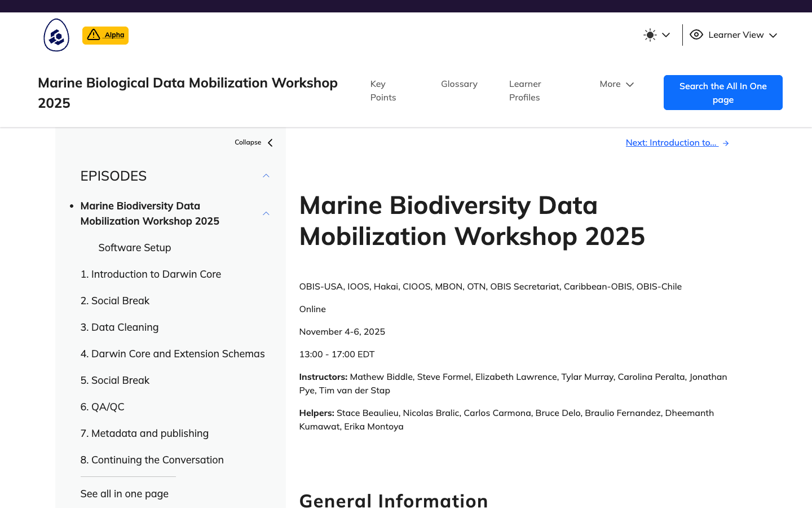Open the Learner View dropdown
812x508 pixels.
734,35
